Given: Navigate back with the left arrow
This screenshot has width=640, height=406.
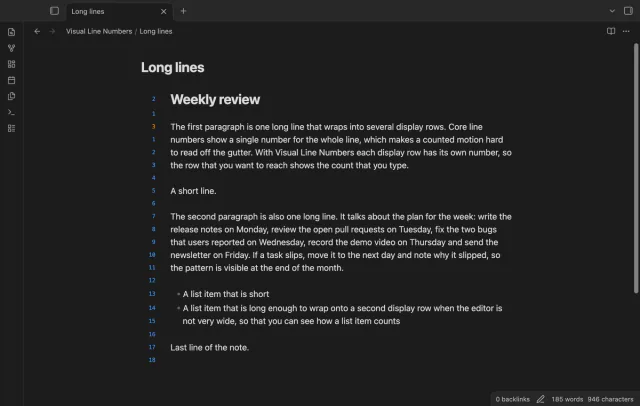Looking at the screenshot, I should tap(37, 31).
